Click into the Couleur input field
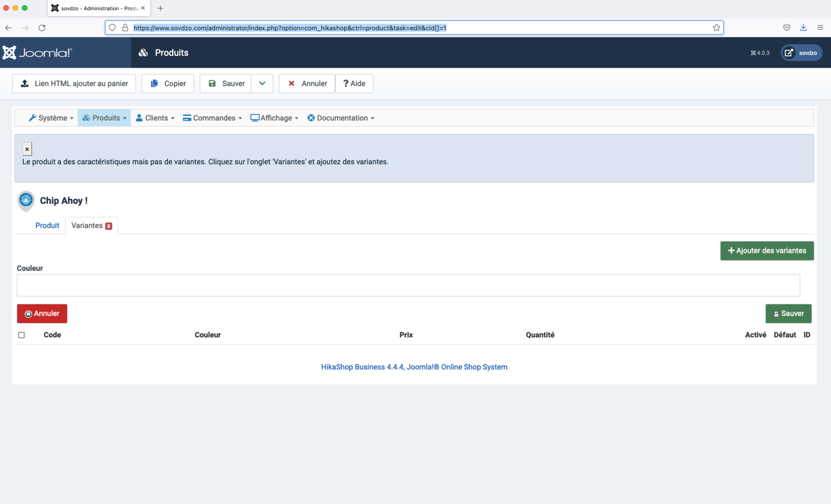Viewport: 831px width, 504px height. point(408,285)
